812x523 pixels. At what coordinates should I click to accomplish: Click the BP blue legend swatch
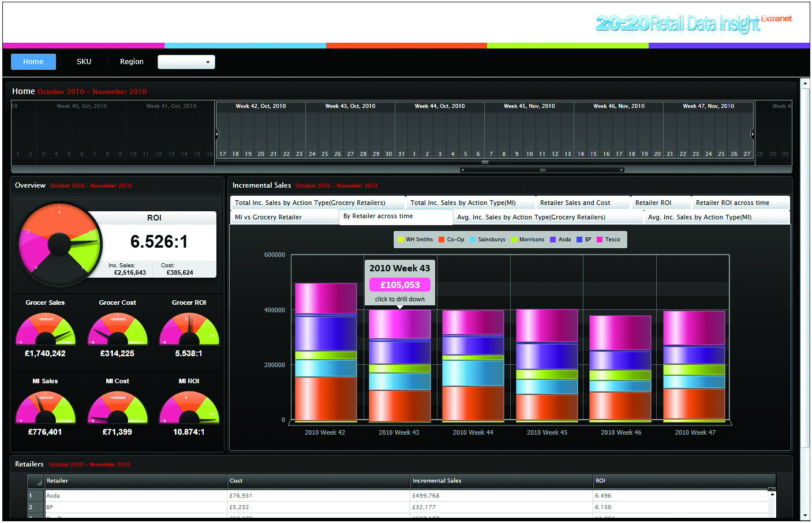coord(579,240)
